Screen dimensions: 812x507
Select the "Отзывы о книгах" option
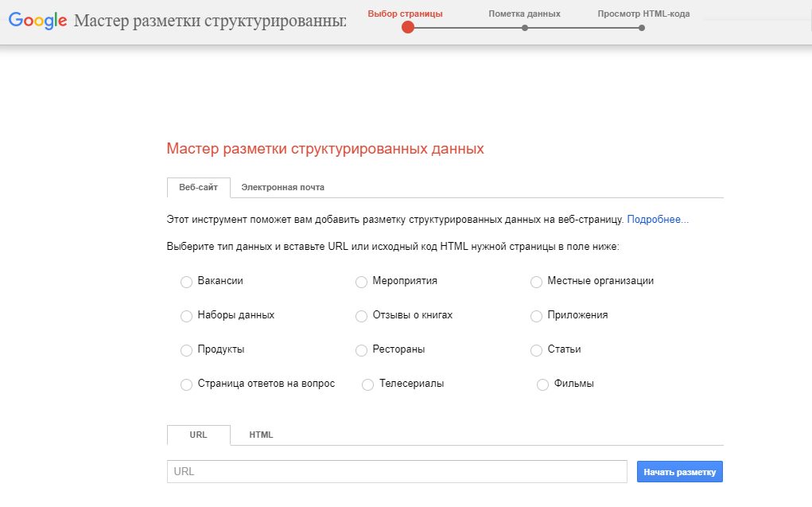[361, 315]
